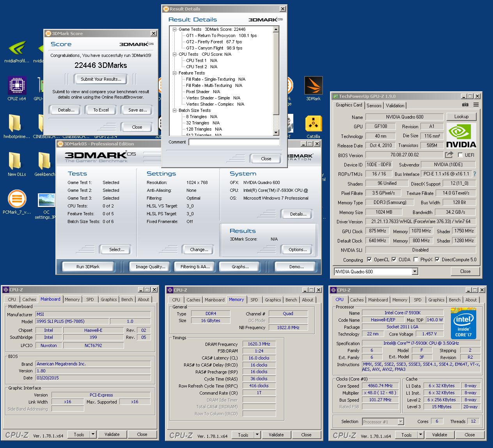Open Tools dropdown arrow in CPU tab CPU-Z
The width and height of the screenshot is (493, 448).
pyautogui.click(x=420, y=435)
